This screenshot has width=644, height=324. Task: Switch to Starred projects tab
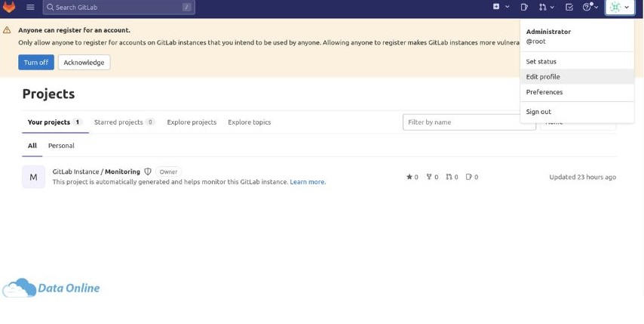click(x=124, y=122)
